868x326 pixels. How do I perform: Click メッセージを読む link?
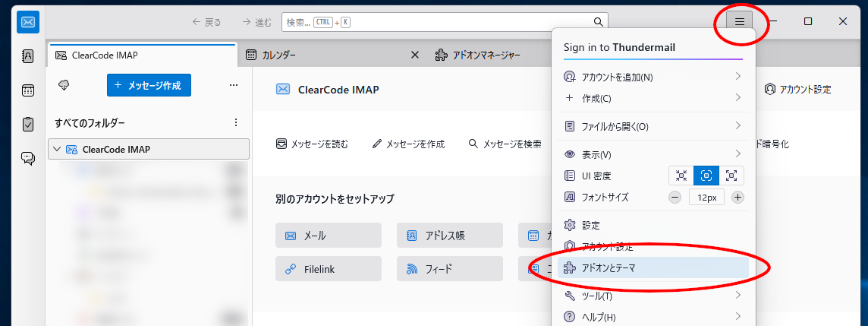(x=313, y=144)
